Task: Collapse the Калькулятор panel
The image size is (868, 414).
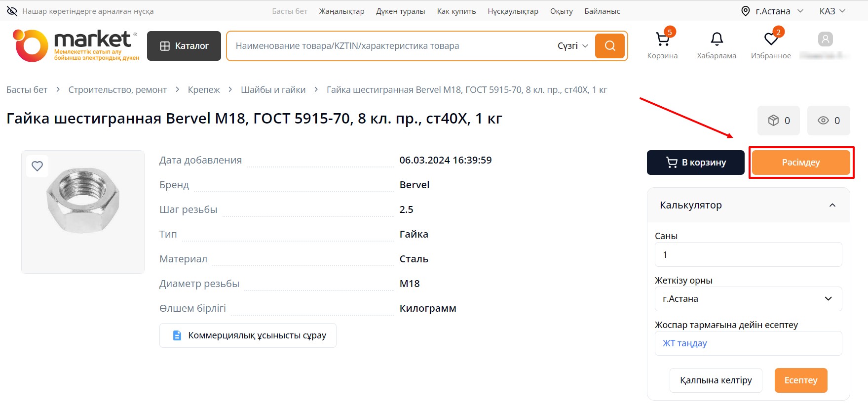Action: coord(832,205)
